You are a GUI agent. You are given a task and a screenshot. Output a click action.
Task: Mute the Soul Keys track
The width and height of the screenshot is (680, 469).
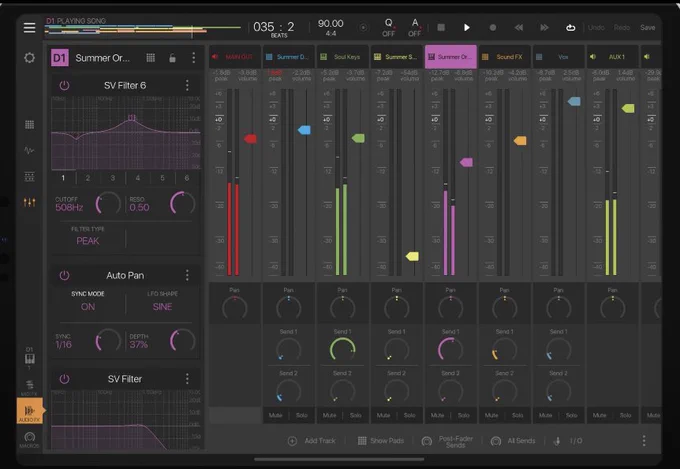coord(330,415)
